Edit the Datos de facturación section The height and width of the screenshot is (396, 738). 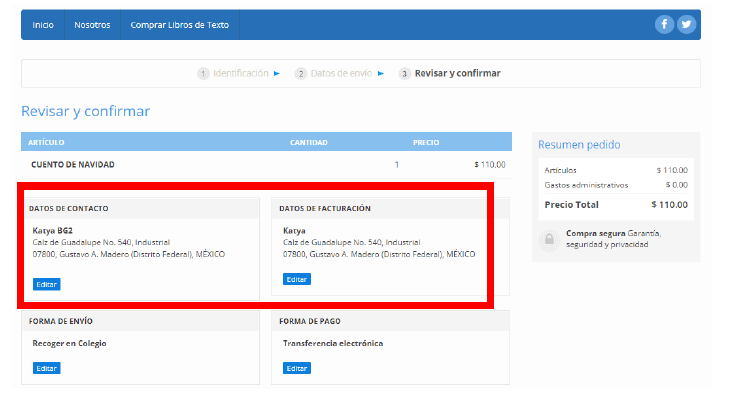coord(297,279)
